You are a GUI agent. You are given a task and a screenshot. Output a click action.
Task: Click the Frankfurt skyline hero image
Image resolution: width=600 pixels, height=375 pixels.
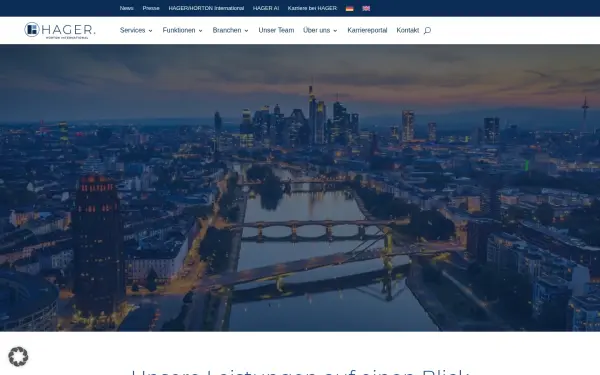300,188
